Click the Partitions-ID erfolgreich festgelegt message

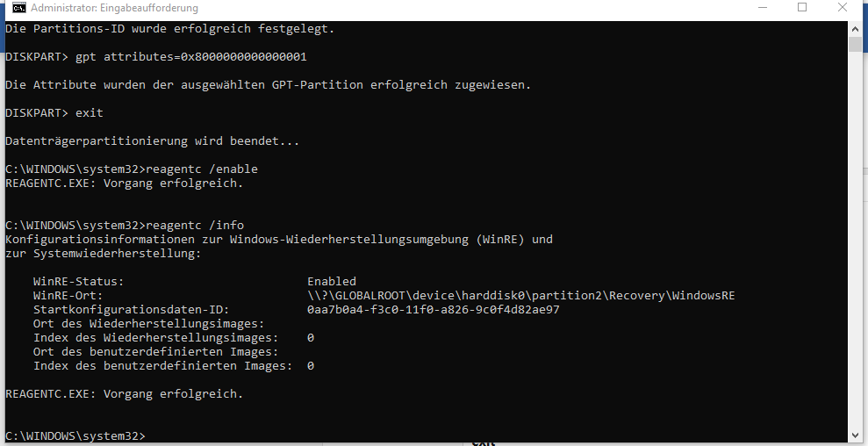tap(170, 29)
